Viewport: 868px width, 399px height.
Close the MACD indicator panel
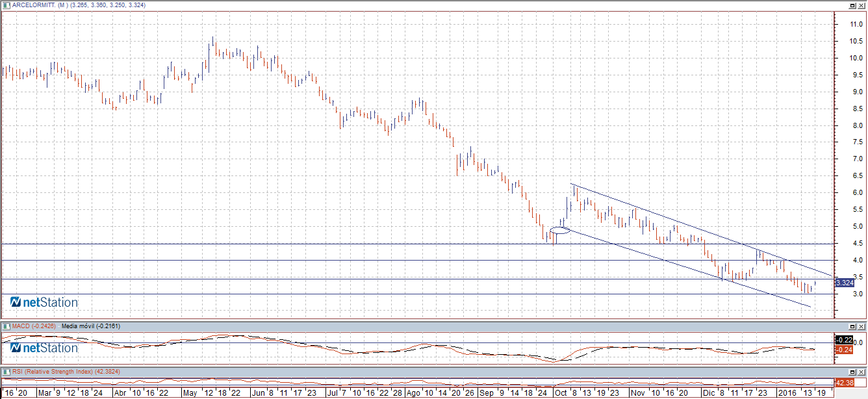pyautogui.click(x=861, y=326)
